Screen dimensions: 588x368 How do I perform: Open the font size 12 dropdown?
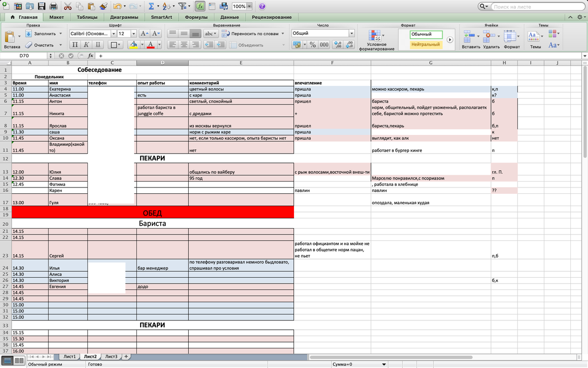134,33
